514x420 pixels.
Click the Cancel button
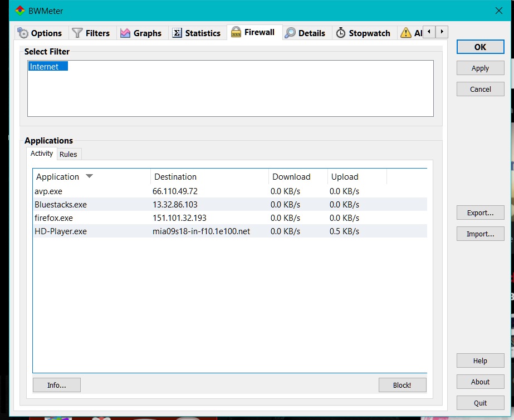(480, 89)
